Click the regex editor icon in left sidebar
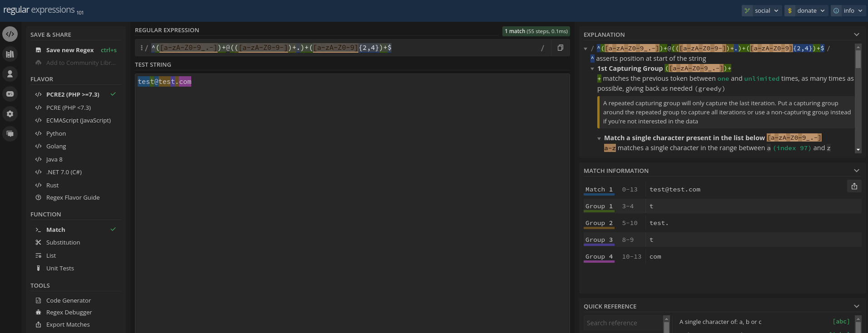 (x=10, y=34)
